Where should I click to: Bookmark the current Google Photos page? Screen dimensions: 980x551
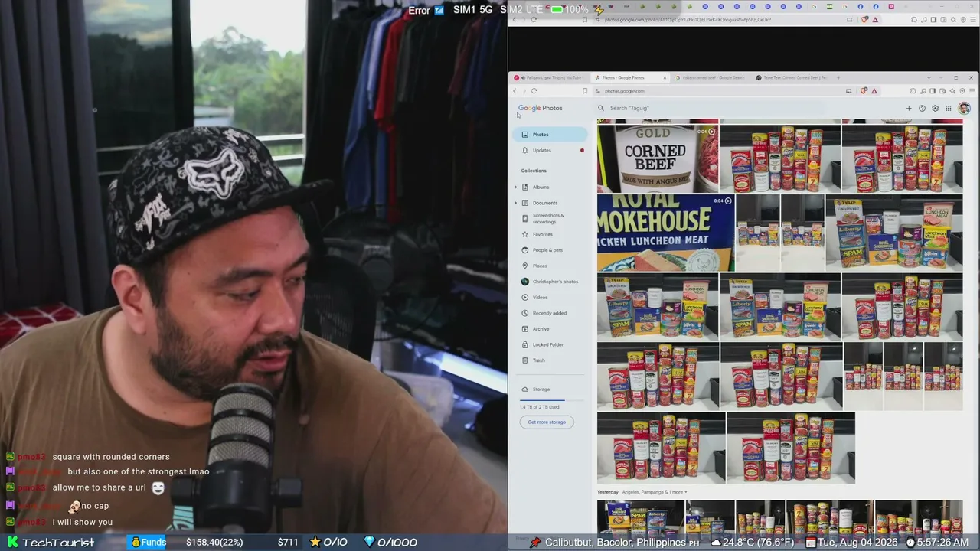585,91
